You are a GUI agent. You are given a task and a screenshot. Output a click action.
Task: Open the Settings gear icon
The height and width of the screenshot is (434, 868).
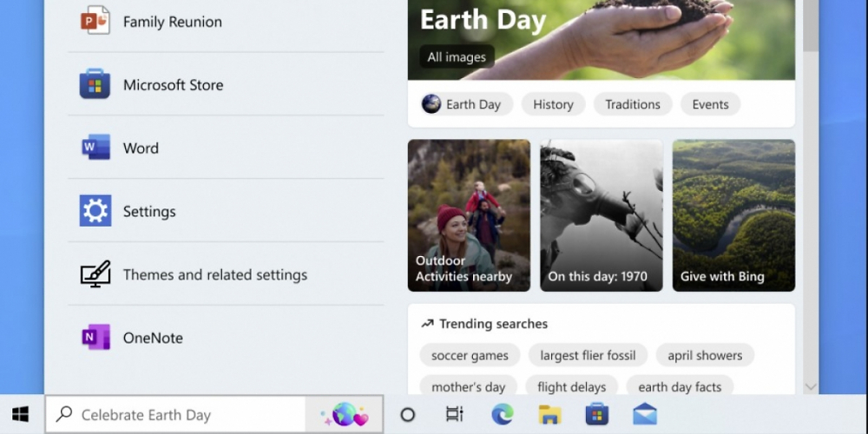click(x=95, y=210)
